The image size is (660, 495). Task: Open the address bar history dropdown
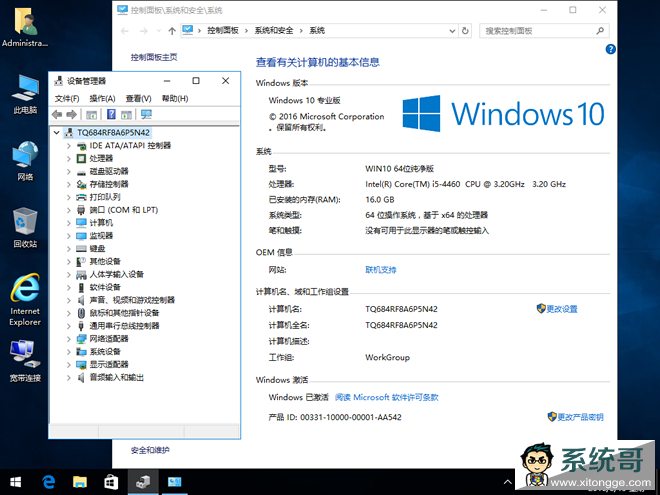pos(452,31)
